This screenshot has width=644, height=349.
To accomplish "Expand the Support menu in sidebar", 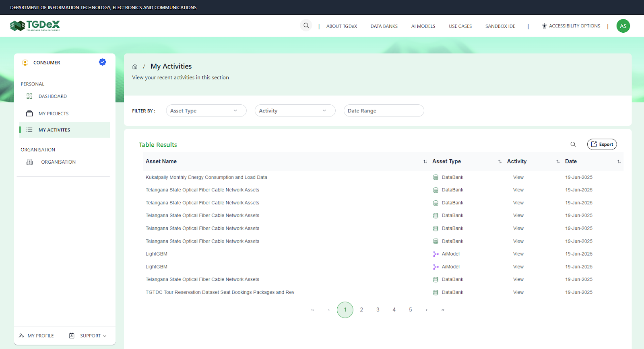I will pyautogui.click(x=93, y=336).
